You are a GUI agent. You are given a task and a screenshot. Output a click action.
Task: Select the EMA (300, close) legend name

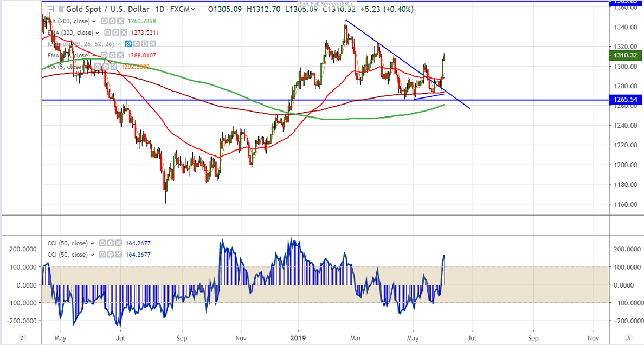coord(70,32)
